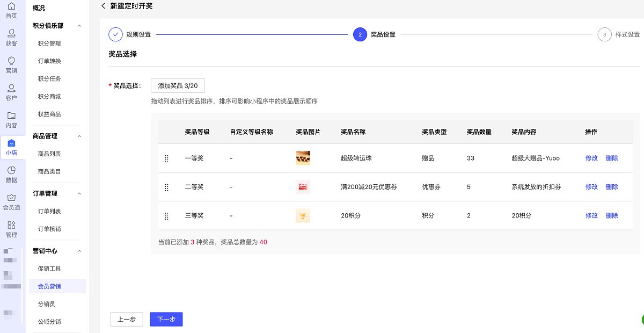
Task: Open 分销员 menu item
Action: click(x=46, y=304)
